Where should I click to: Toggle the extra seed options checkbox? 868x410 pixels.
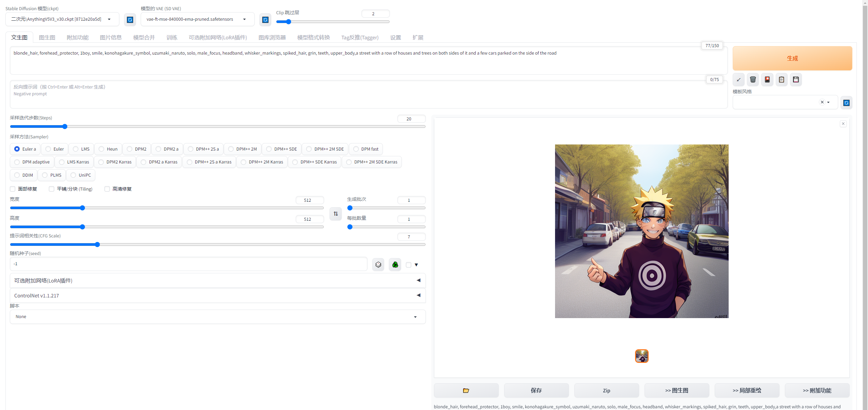pyautogui.click(x=409, y=265)
